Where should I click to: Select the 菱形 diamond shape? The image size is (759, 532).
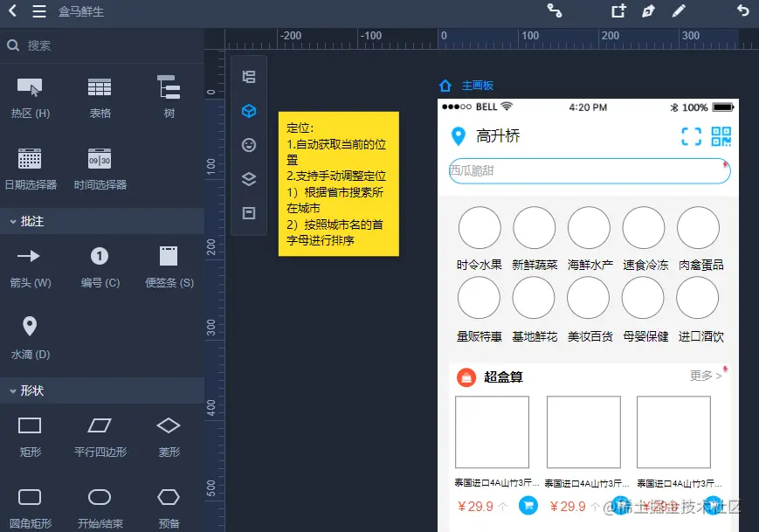pos(169,436)
